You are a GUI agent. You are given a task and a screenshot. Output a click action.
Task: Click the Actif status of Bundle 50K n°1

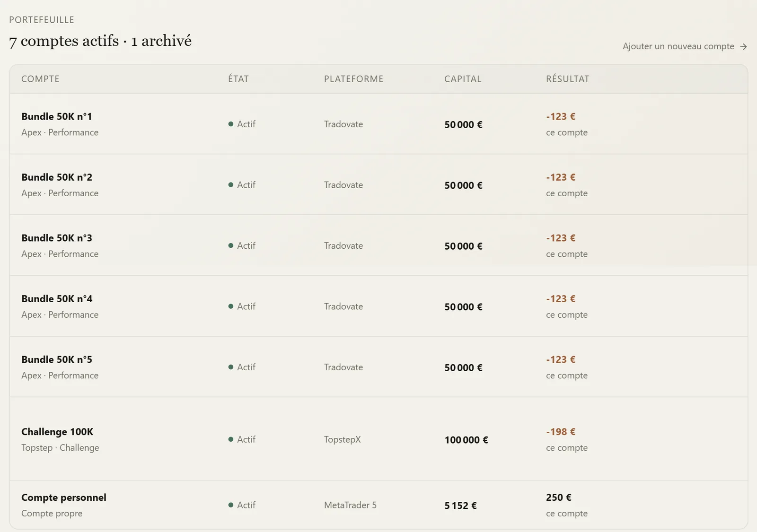pos(242,124)
